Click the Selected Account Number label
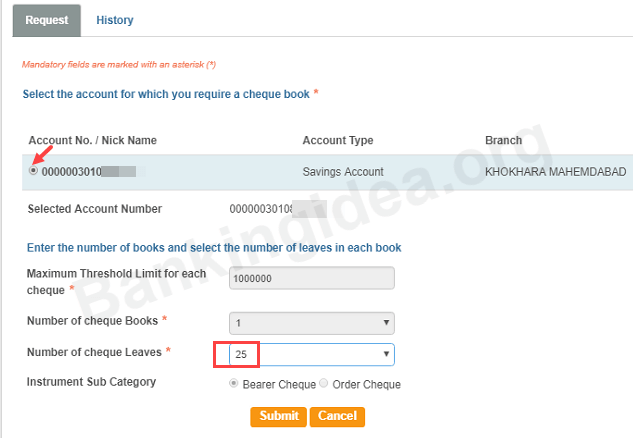The height and width of the screenshot is (438, 633). pyautogui.click(x=95, y=209)
